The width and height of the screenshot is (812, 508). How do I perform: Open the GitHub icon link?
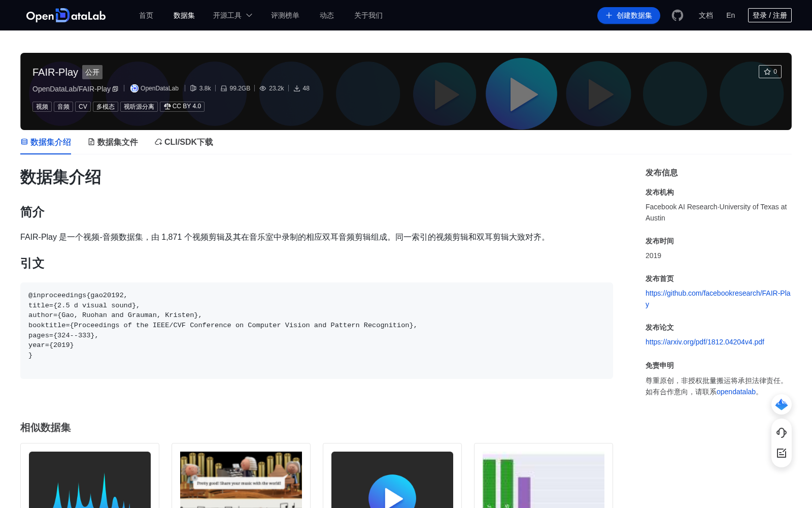point(678,15)
